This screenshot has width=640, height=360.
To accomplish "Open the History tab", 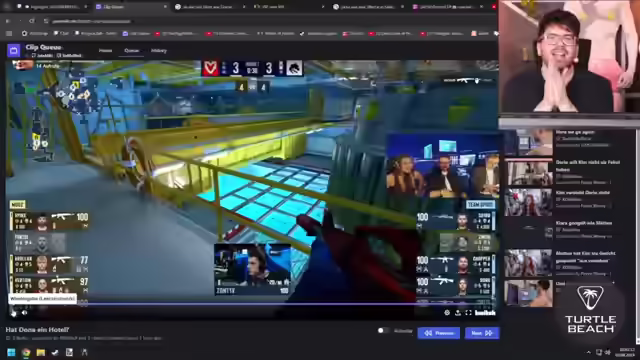I will tap(159, 51).
